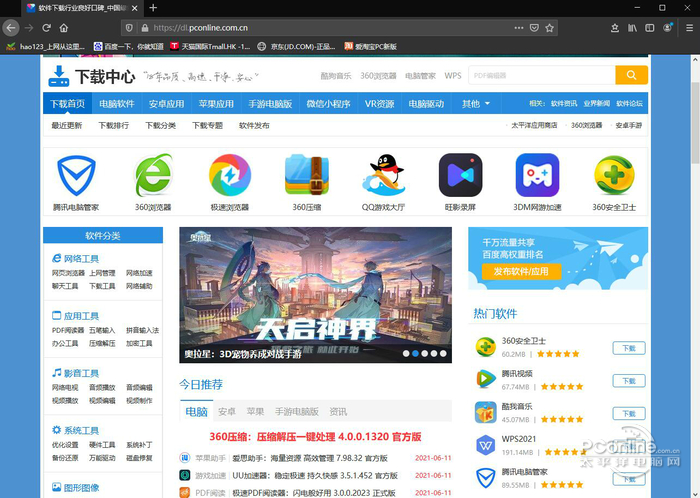The height and width of the screenshot is (498, 700).
Task: Click the browser back arrow
Action: (x=11, y=28)
